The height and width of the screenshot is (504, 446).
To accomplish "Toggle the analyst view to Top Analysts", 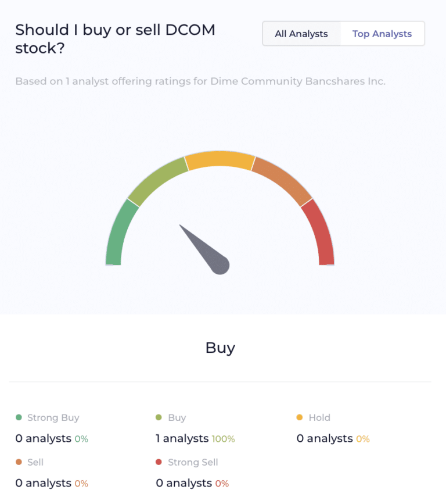I will click(x=382, y=34).
